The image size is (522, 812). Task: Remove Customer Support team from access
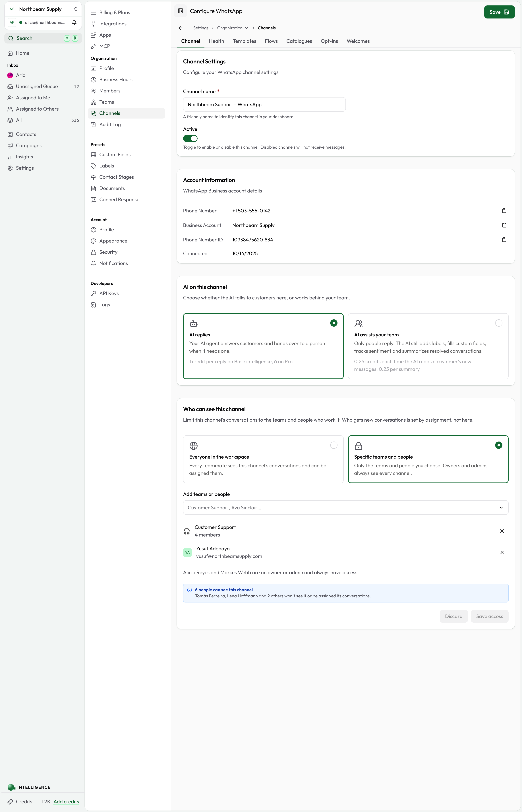[502, 531]
